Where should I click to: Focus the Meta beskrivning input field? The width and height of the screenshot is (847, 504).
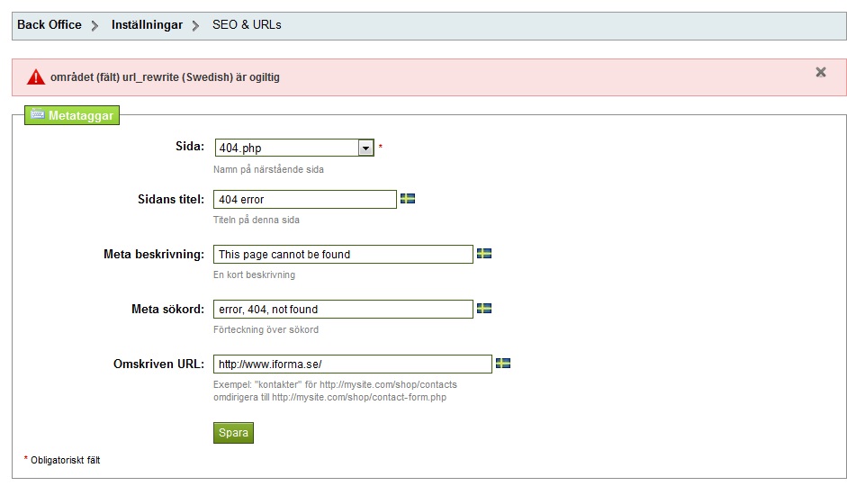click(343, 255)
